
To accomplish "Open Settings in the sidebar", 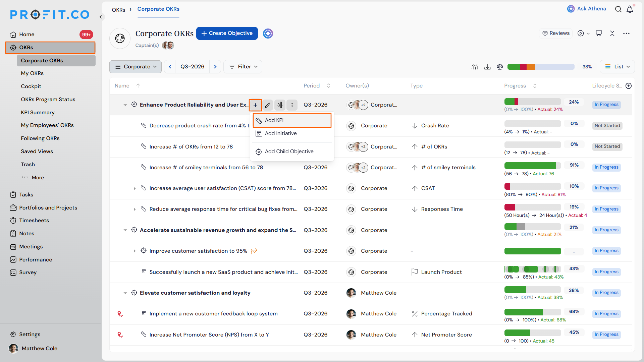I will [25, 335].
